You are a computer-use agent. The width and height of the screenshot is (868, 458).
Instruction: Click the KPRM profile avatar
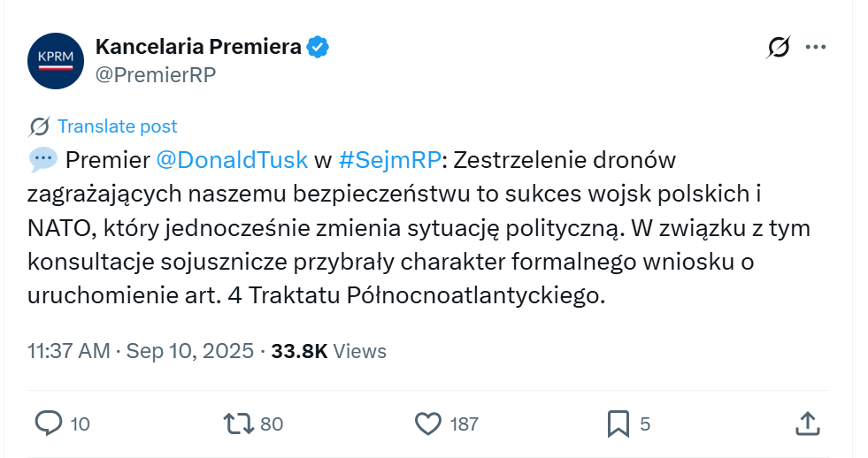(x=56, y=60)
